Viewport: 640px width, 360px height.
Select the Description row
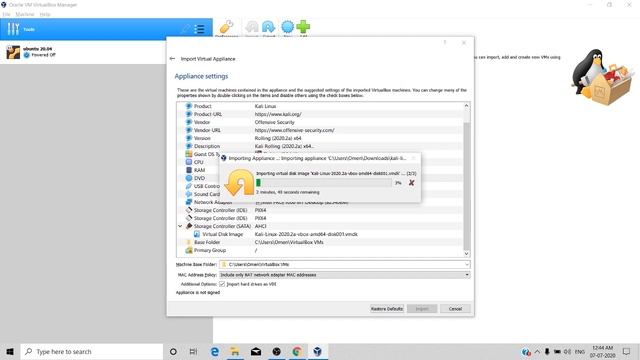(320, 146)
